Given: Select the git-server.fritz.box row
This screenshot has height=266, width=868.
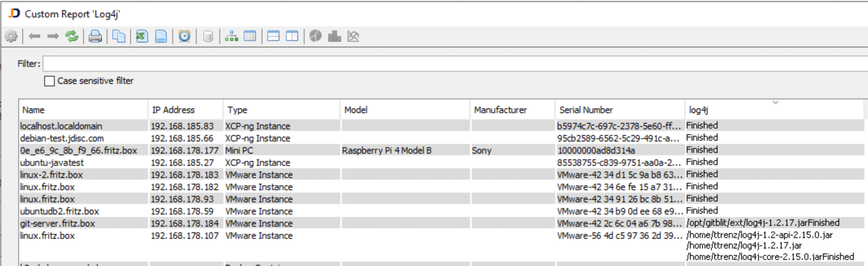Looking at the screenshot, I should [81, 223].
